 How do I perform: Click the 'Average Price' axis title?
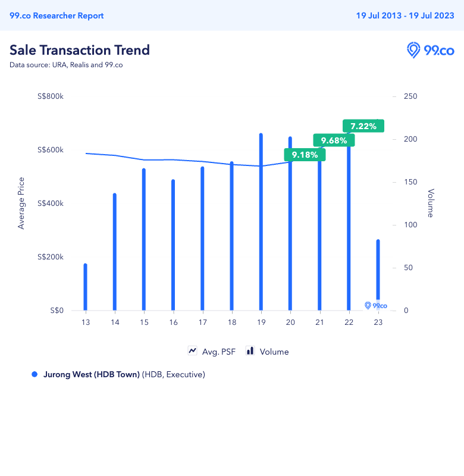pos(21,203)
